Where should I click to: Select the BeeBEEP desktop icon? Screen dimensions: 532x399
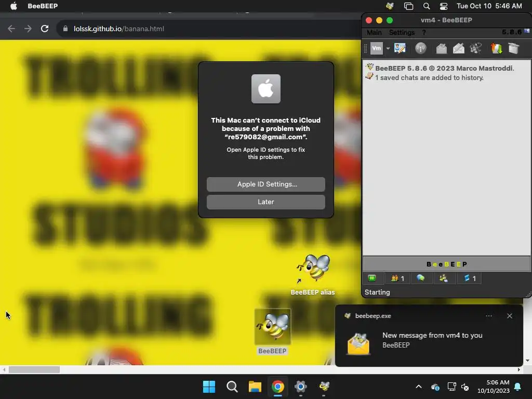[x=272, y=332]
